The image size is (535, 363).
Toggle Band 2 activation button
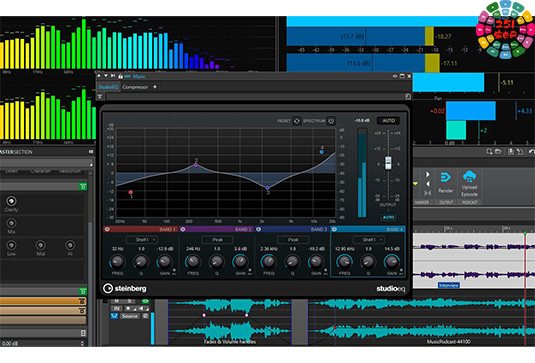(x=183, y=229)
